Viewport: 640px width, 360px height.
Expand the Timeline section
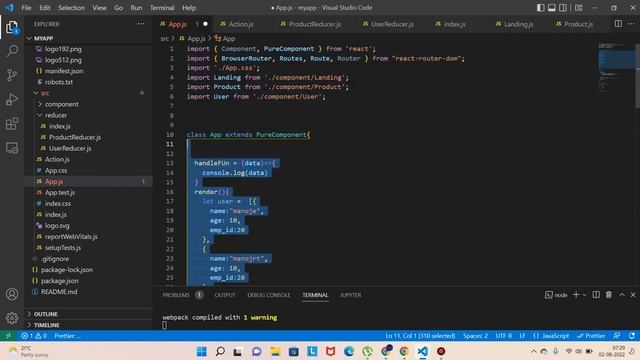pos(89,325)
